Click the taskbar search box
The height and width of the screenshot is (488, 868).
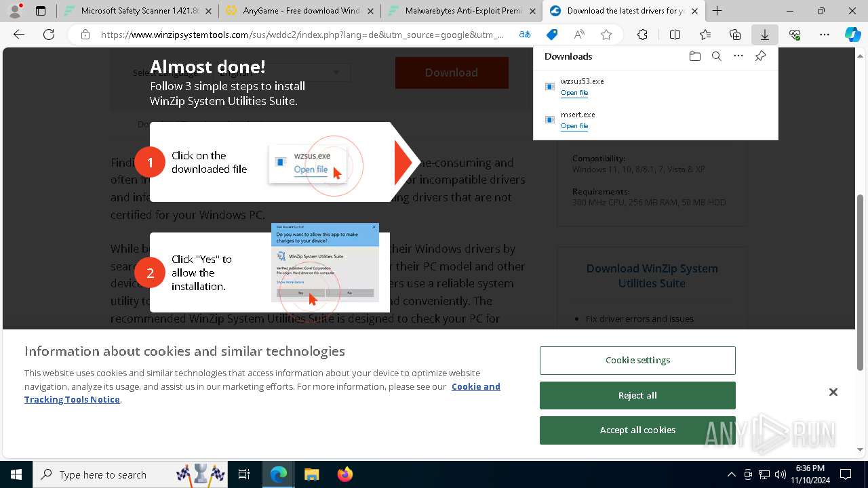pos(131,474)
